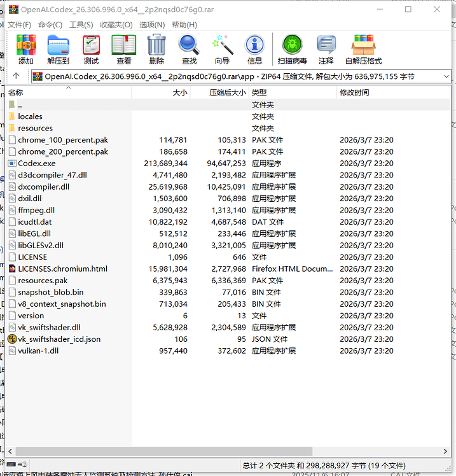Sort by 修改时间 column header
This screenshot has height=476, width=456.
point(394,92)
